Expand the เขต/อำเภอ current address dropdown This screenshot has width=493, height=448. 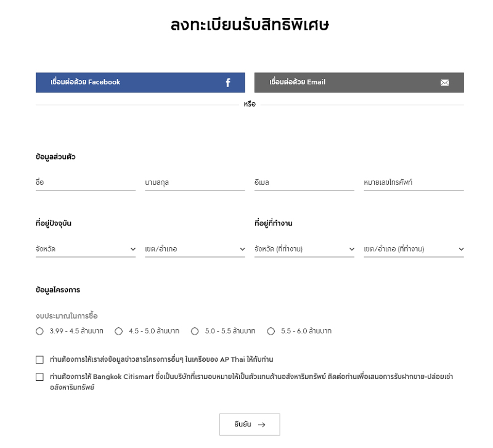[195, 250]
